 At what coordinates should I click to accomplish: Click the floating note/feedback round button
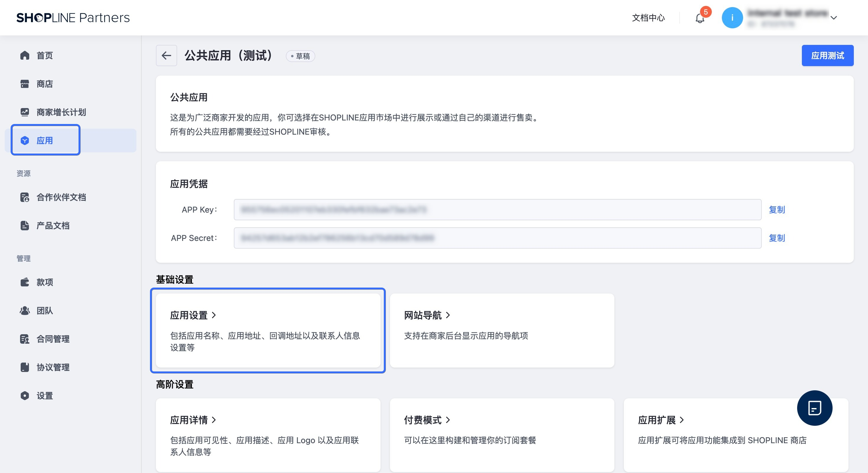pos(815,408)
